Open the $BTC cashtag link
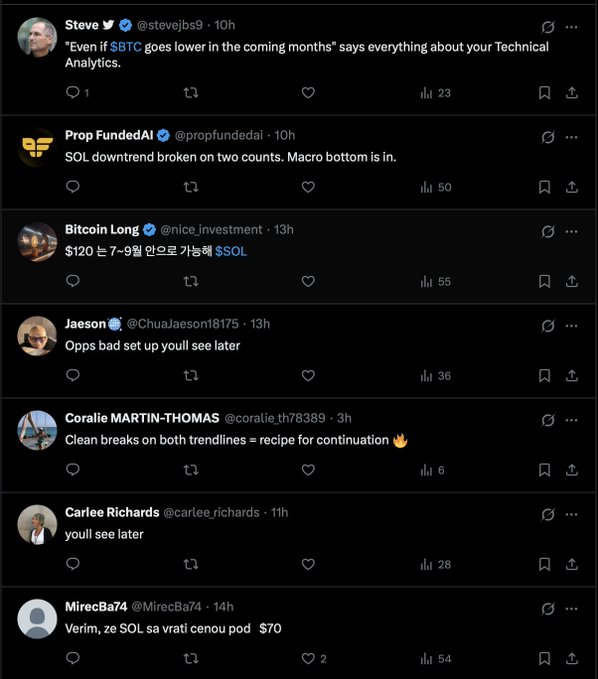Screen dimensions: 598x679 click(126, 47)
